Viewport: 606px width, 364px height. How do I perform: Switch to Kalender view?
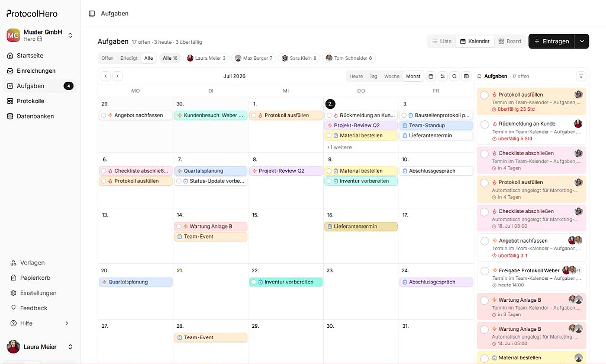(475, 41)
